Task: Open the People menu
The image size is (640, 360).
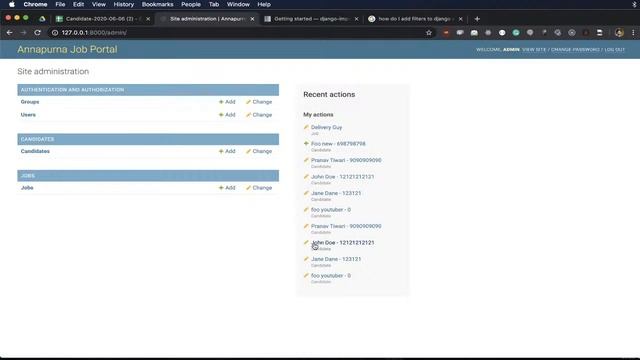Action: [x=191, y=4]
